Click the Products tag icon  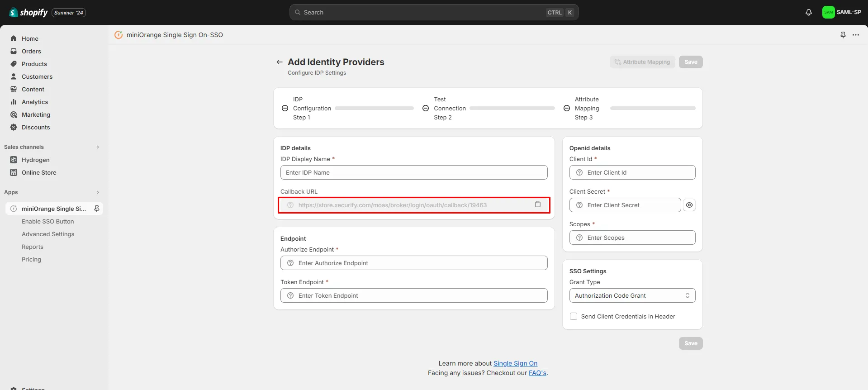click(x=14, y=64)
